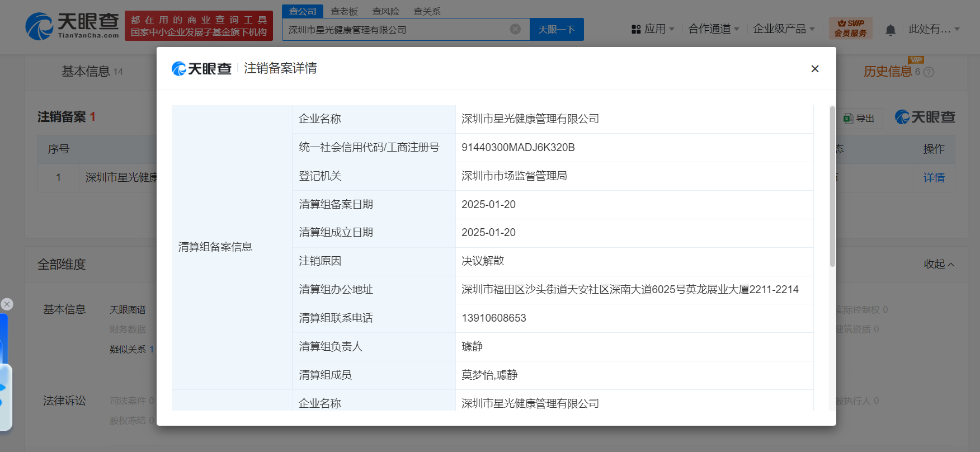Switch to the 查关系 search tab
Image resolution: width=980 pixels, height=452 pixels.
pyautogui.click(x=427, y=11)
